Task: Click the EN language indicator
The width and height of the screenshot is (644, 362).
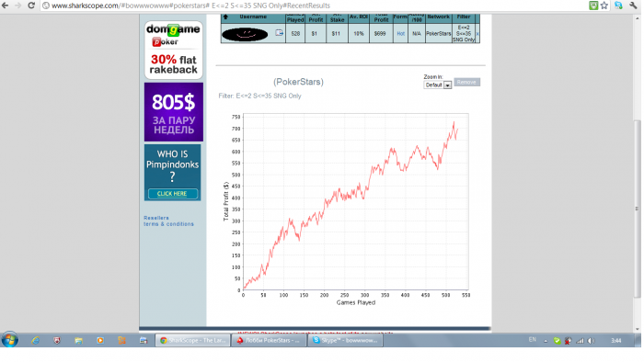Action: tap(533, 339)
